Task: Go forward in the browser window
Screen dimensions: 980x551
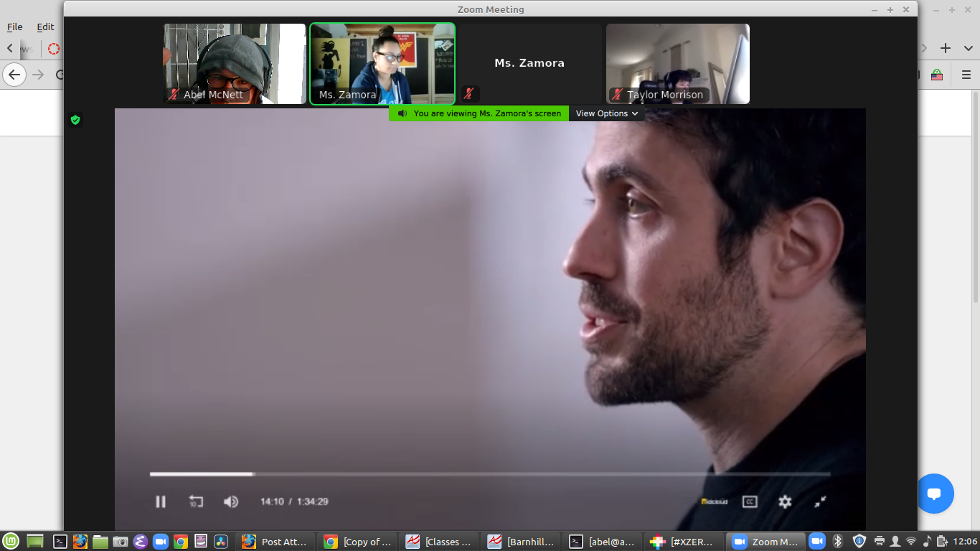Action: (x=38, y=75)
